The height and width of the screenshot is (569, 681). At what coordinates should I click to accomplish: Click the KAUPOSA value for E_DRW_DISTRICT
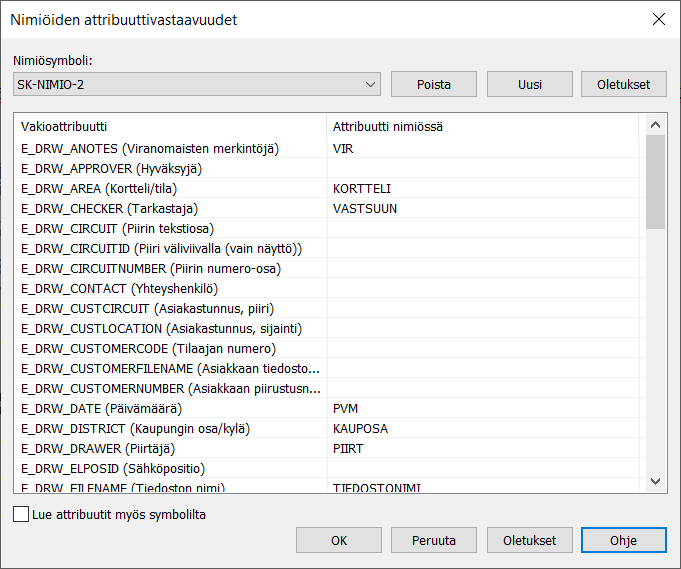point(360,428)
